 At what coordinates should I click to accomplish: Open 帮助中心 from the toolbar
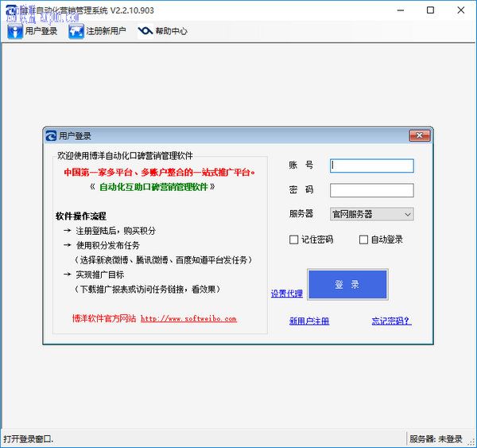163,31
